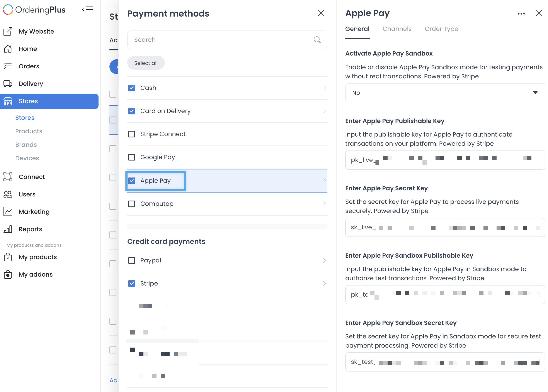The height and width of the screenshot is (392, 548).
Task: Click the Sandbox Secret Key field
Action: click(x=445, y=362)
